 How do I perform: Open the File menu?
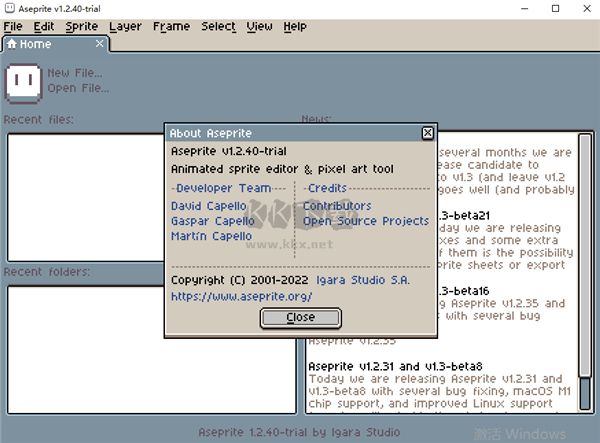coord(13,26)
